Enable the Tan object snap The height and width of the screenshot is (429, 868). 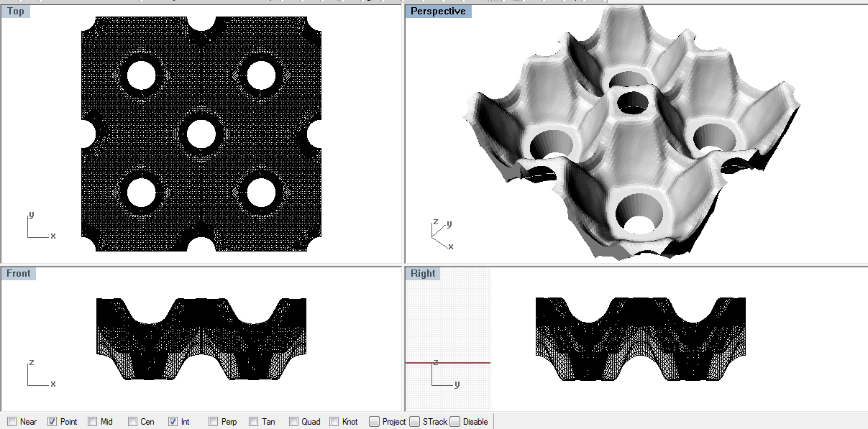[x=253, y=422]
